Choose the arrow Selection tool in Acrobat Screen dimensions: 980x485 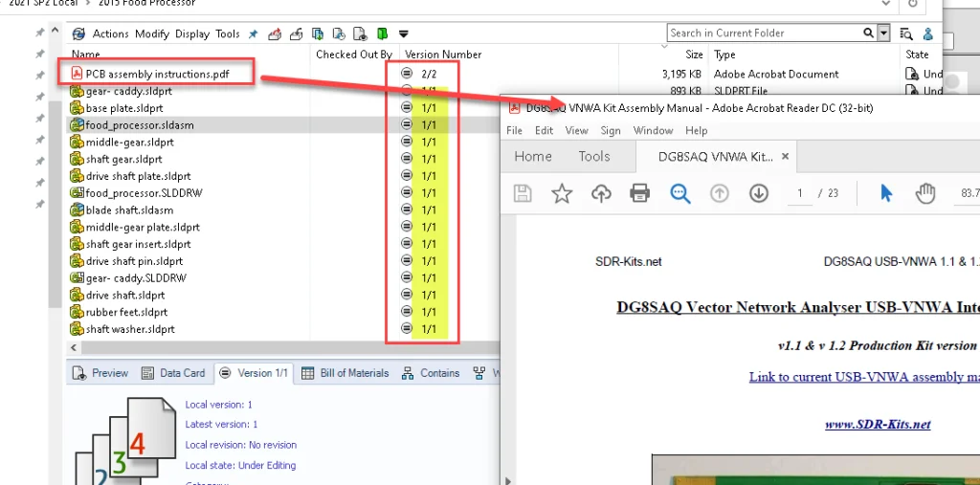tap(885, 194)
